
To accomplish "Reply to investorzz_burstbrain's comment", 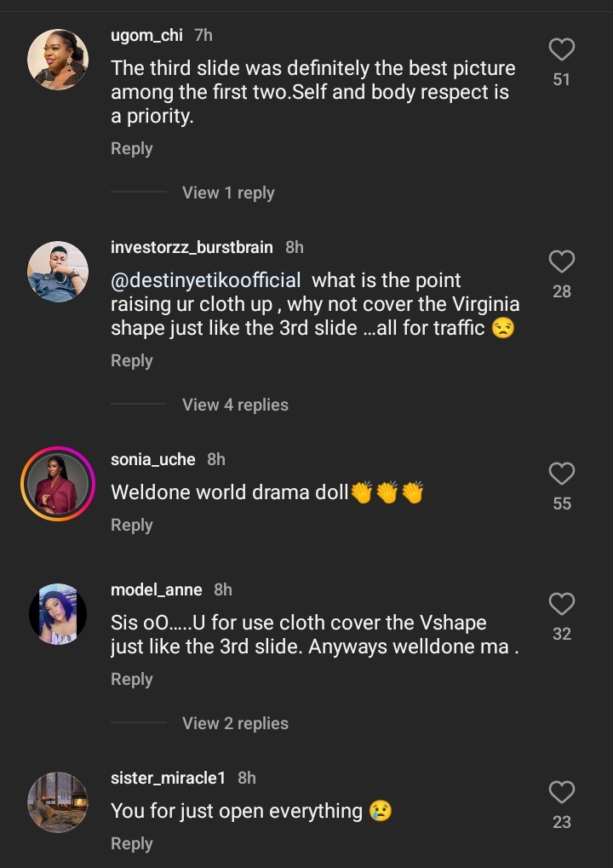I will tap(132, 361).
